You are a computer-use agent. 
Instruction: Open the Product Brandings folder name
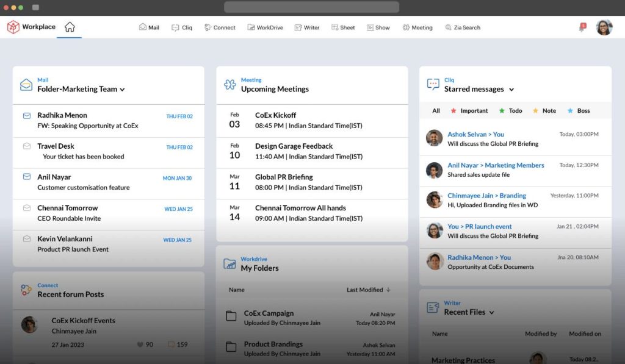(x=273, y=344)
